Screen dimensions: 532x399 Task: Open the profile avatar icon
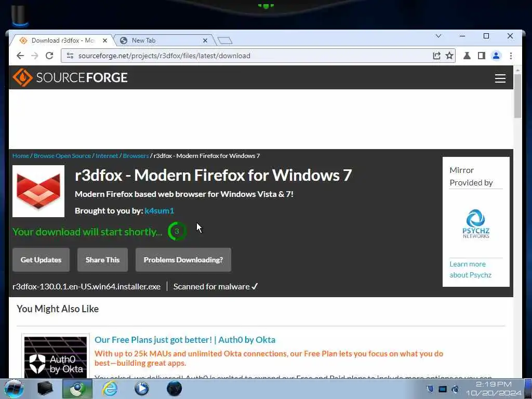pyautogui.click(x=496, y=56)
